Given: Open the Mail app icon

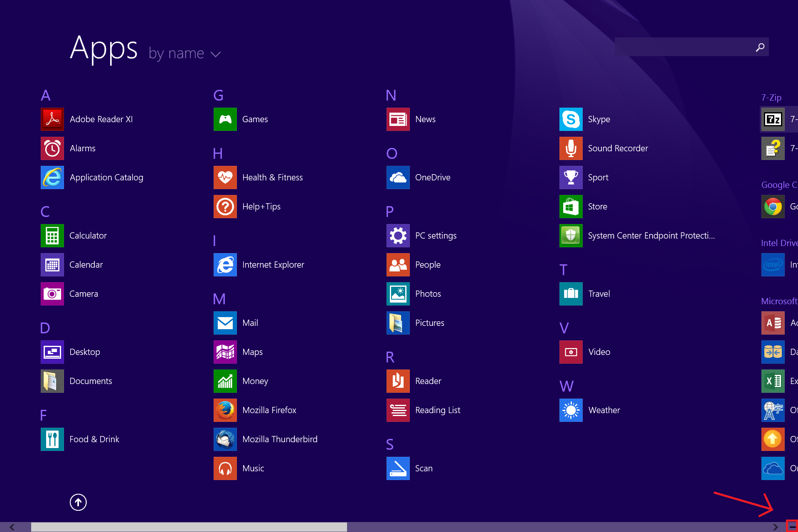Looking at the screenshot, I should click(x=225, y=323).
